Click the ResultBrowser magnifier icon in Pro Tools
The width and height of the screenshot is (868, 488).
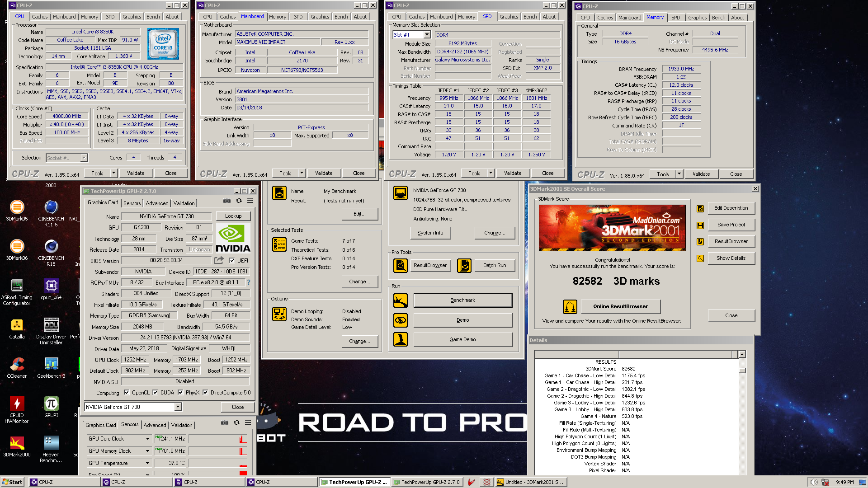pos(401,266)
